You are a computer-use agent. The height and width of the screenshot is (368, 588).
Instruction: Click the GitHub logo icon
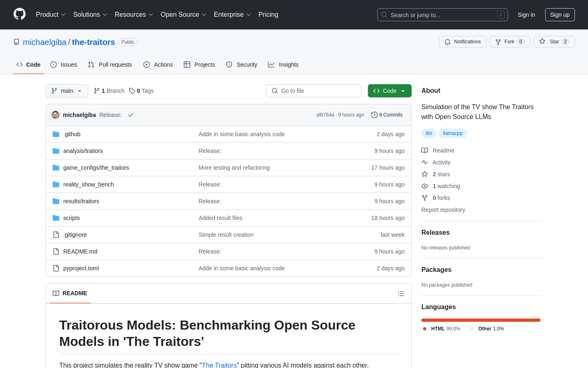tap(20, 14)
